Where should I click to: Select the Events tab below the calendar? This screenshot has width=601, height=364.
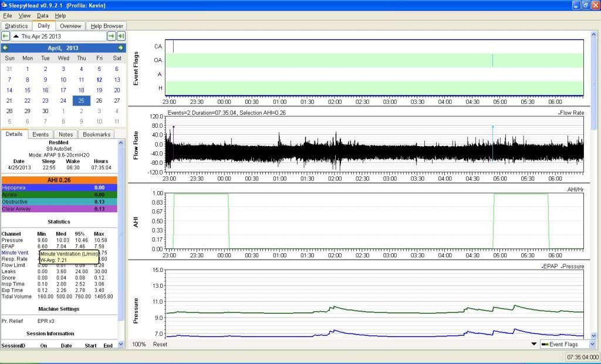tap(40, 134)
